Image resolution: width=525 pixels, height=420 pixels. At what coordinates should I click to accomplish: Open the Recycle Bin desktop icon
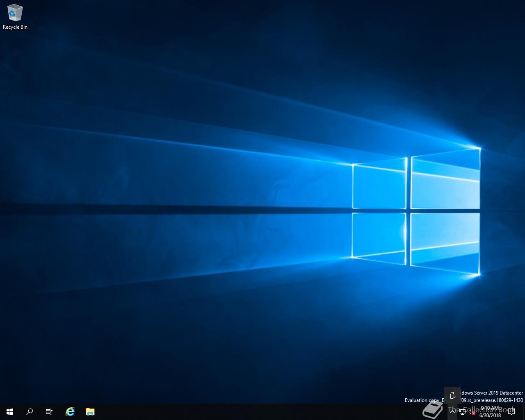click(15, 17)
